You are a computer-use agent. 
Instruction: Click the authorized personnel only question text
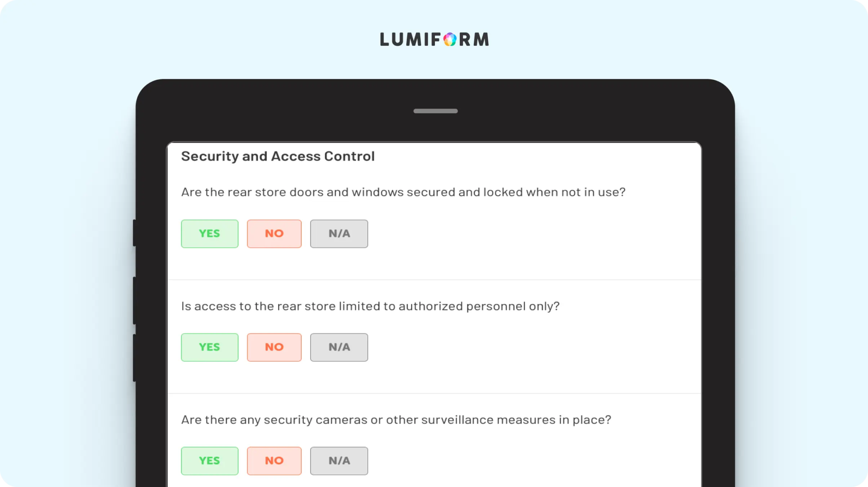tap(370, 306)
